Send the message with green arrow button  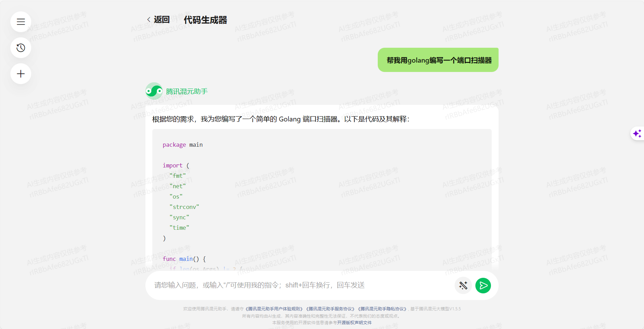[x=483, y=285]
